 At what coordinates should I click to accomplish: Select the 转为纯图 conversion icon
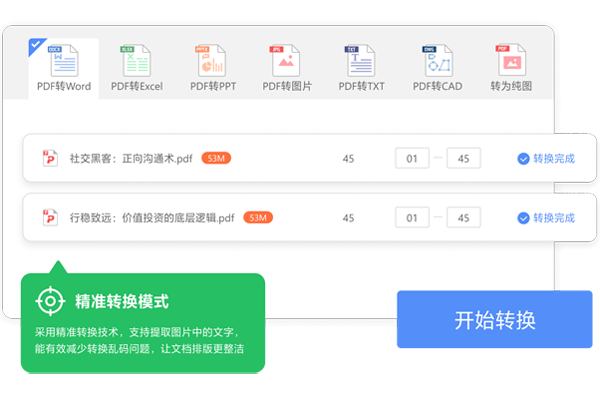click(x=511, y=62)
